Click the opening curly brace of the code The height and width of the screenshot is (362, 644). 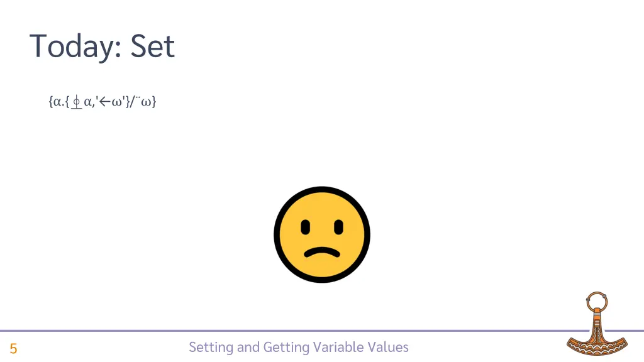(x=50, y=102)
